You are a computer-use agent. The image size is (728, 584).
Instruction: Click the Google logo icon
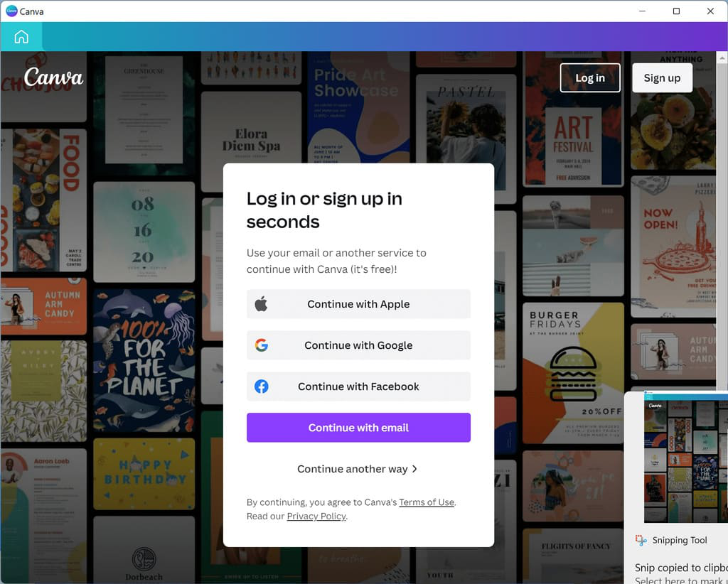click(x=262, y=345)
